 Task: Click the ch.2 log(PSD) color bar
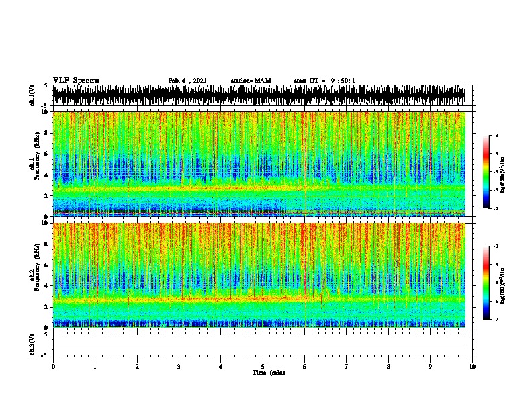click(x=486, y=283)
